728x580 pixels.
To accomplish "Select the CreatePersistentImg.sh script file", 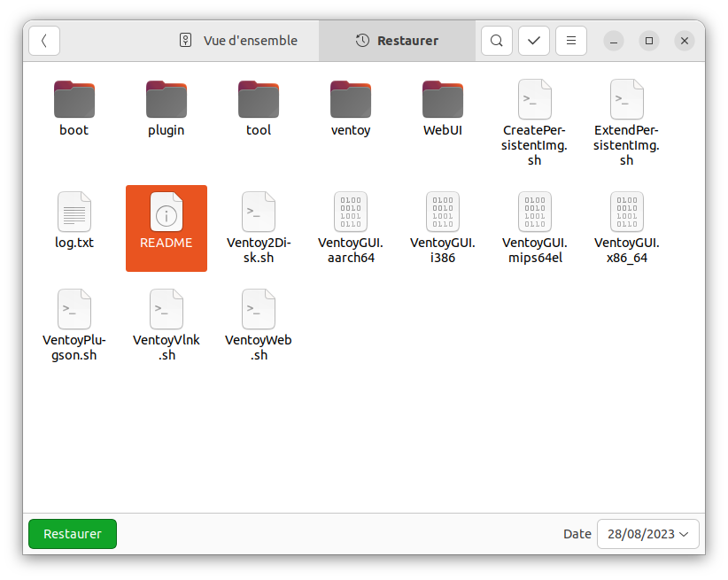I will (534, 123).
